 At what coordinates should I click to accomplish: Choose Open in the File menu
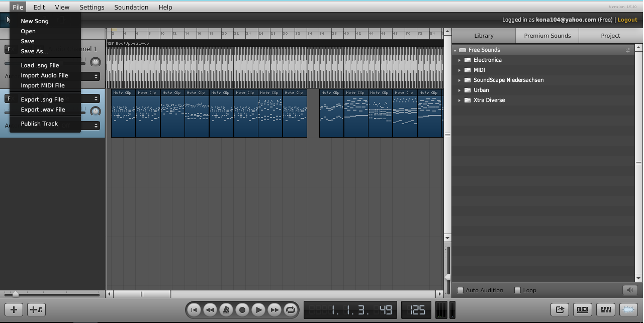click(28, 31)
